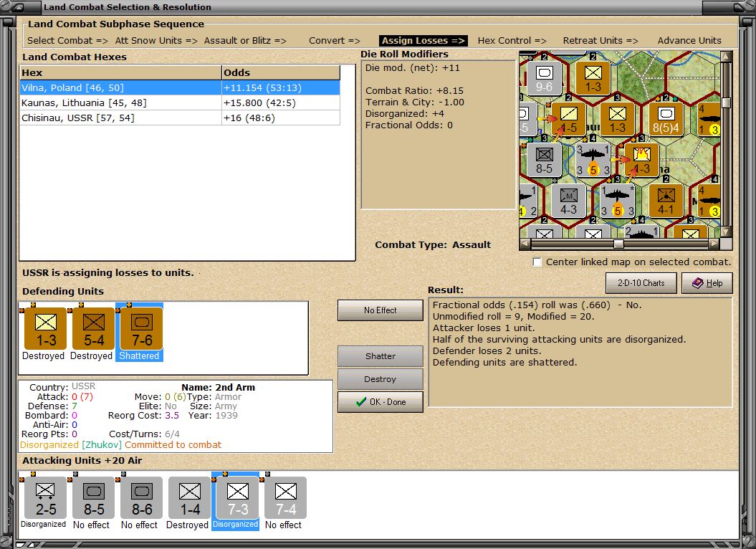Click the Terrain & City: -1.00 line
Viewport: 756px width, 549px height.
pyautogui.click(x=415, y=102)
